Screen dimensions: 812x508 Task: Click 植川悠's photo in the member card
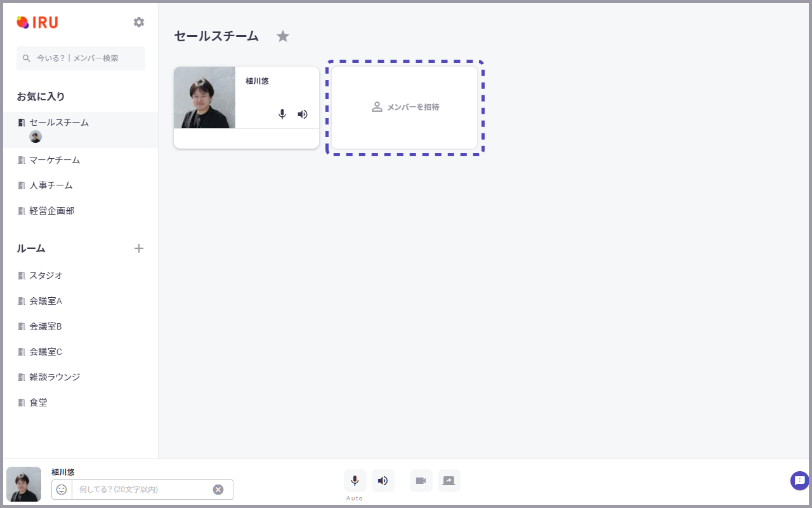pyautogui.click(x=204, y=97)
